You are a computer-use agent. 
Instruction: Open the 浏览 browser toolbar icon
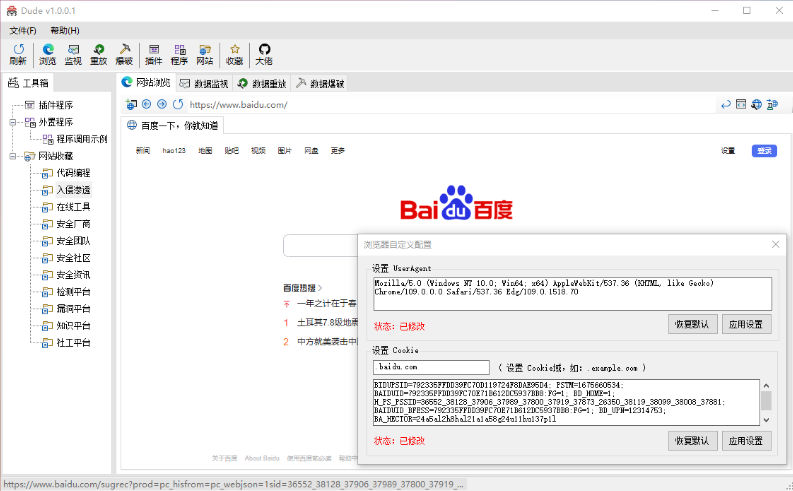point(48,54)
